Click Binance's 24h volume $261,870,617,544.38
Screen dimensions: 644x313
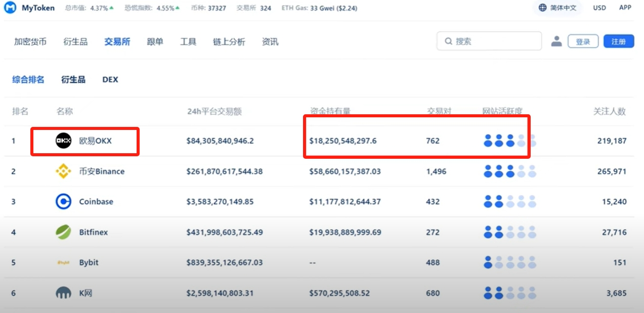pos(225,171)
